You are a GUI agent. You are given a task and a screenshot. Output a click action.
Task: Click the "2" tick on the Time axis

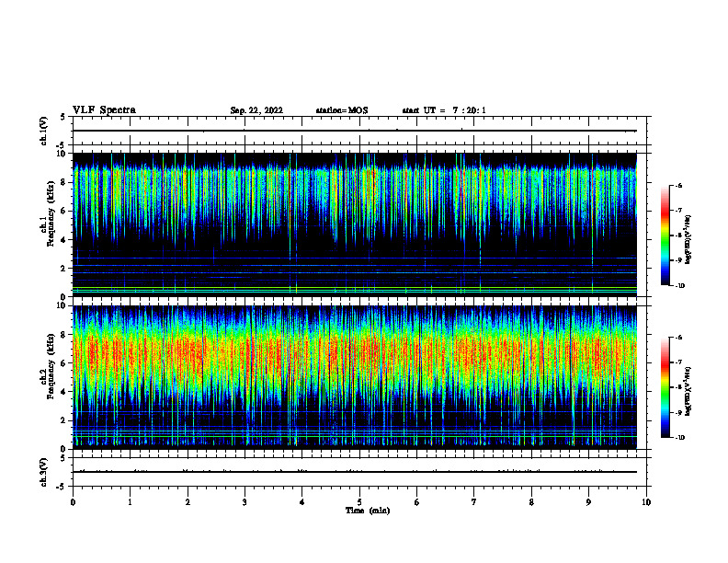click(x=188, y=502)
